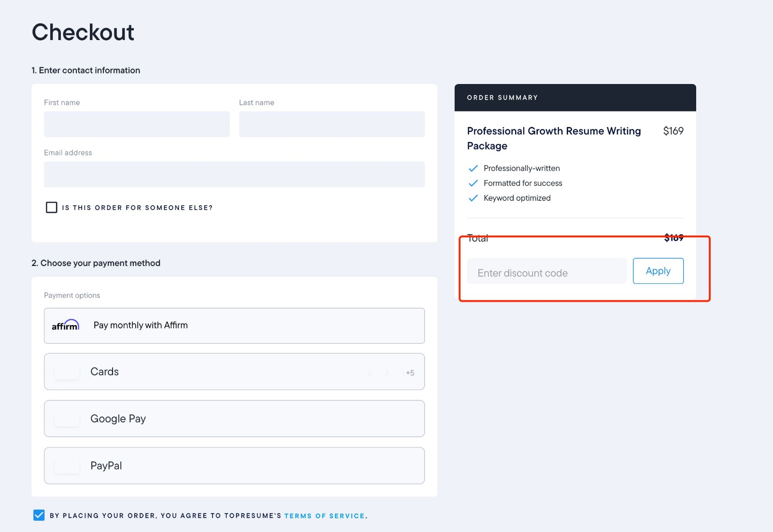
Task: Click the checkmark beside "Keyword optimized"
Action: pos(473,198)
